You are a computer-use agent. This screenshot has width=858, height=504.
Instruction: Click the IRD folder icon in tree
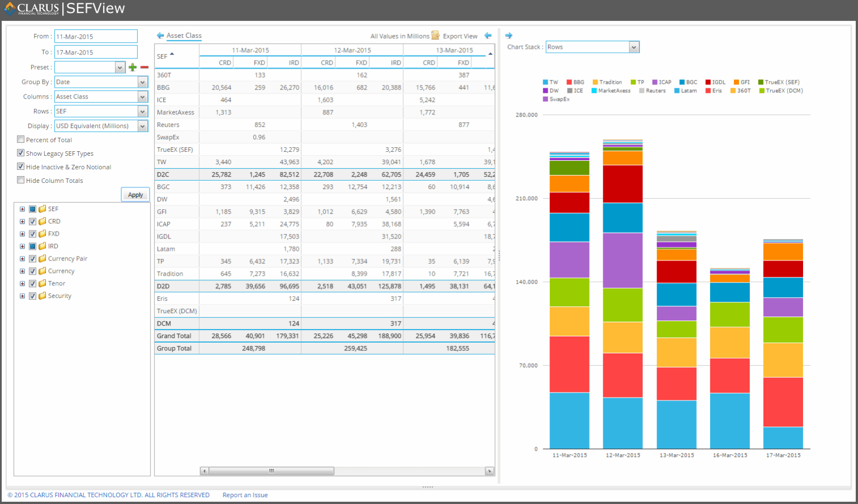pos(42,246)
